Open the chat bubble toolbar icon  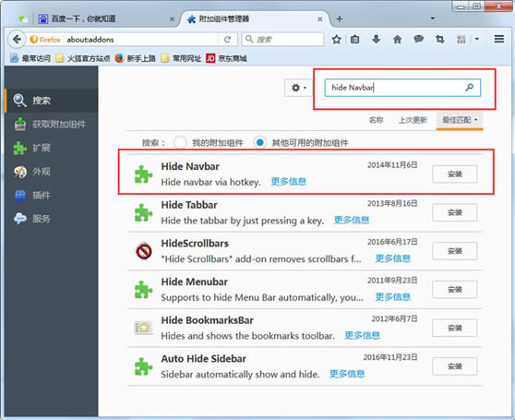418,39
